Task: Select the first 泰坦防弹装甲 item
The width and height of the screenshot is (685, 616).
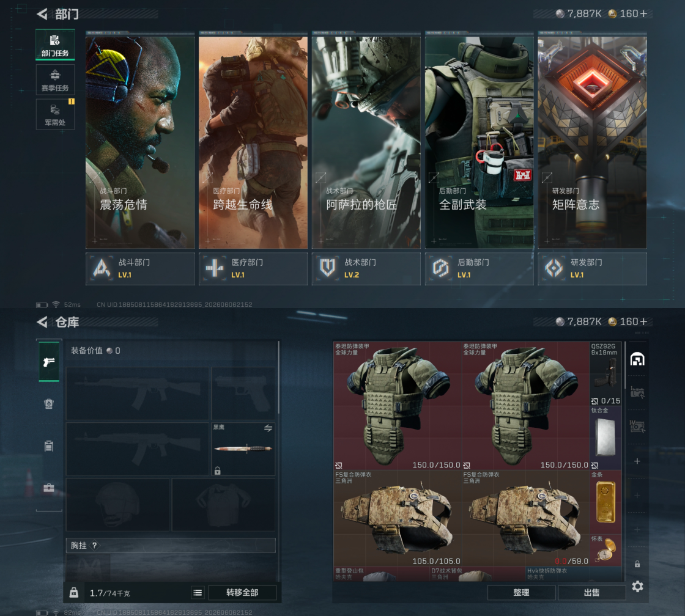Action: pos(398,406)
